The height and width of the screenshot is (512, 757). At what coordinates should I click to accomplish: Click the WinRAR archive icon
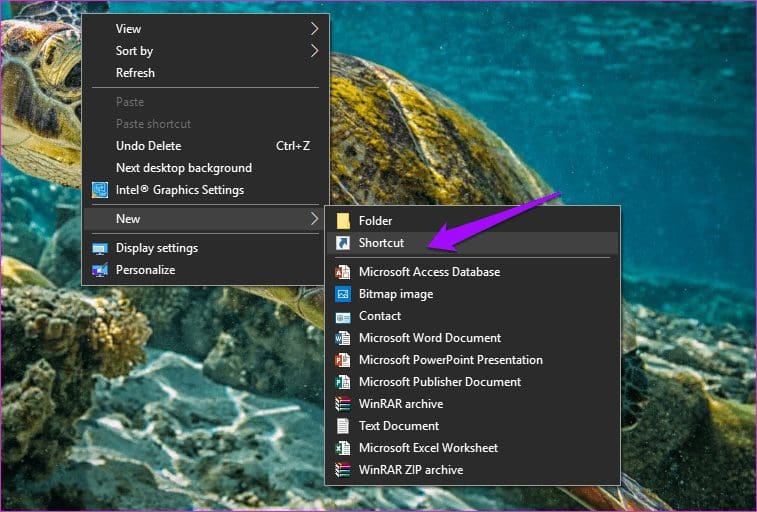(x=343, y=404)
